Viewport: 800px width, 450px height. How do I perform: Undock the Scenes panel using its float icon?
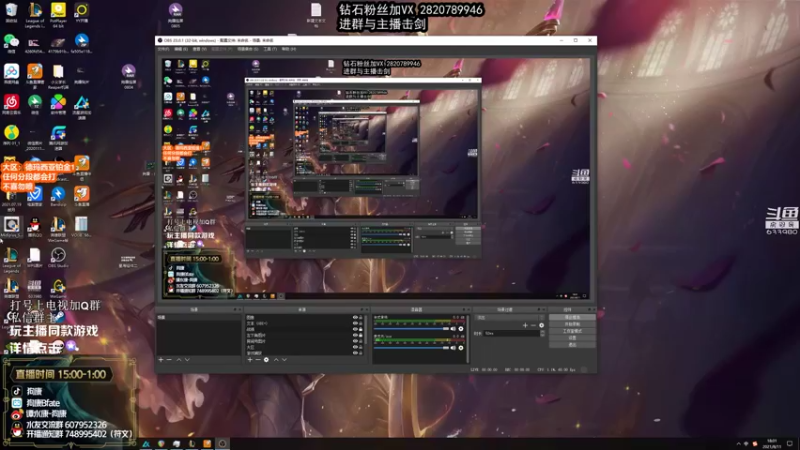(235, 310)
